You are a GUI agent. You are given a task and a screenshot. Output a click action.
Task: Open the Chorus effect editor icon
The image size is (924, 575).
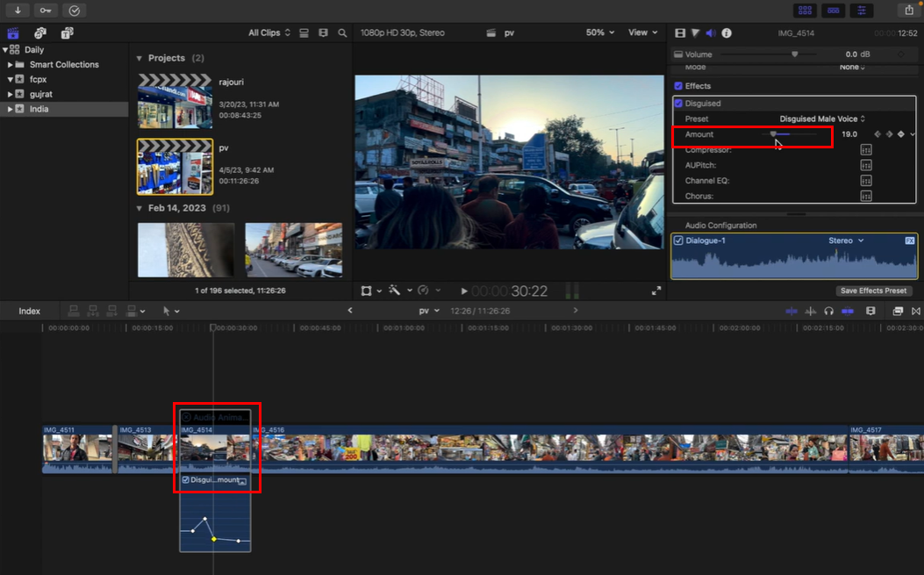pyautogui.click(x=866, y=196)
